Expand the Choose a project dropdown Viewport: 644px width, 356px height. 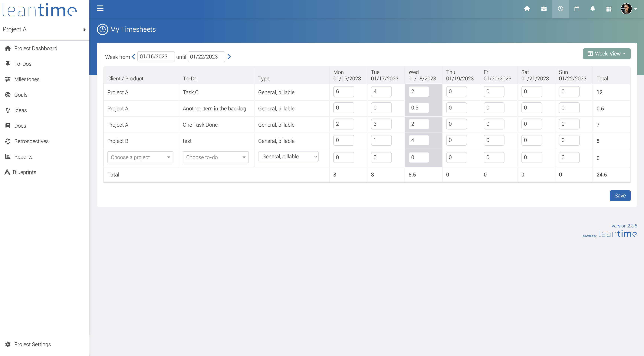coord(140,157)
